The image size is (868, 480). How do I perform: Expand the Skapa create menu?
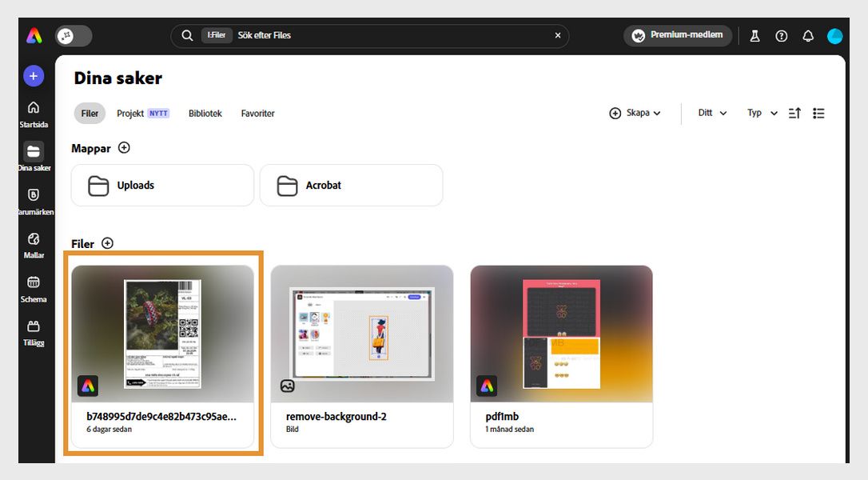[x=635, y=113]
